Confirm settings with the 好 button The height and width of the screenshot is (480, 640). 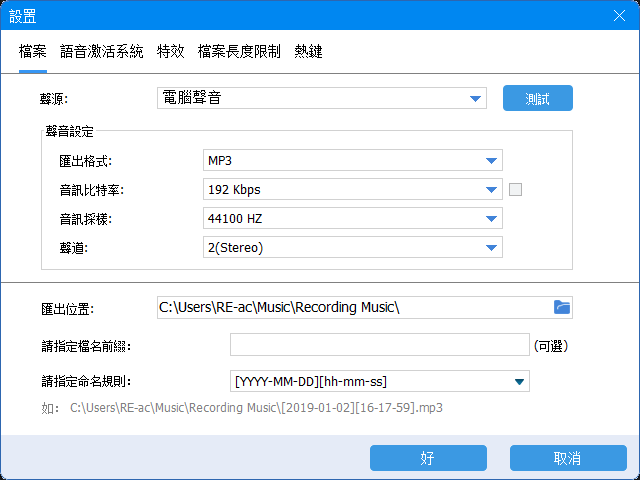coord(428,458)
